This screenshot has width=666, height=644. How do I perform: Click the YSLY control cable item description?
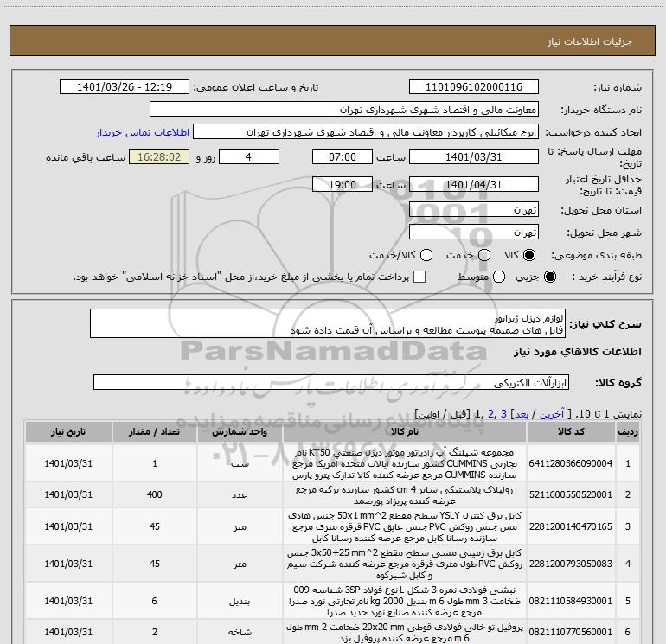[405, 526]
